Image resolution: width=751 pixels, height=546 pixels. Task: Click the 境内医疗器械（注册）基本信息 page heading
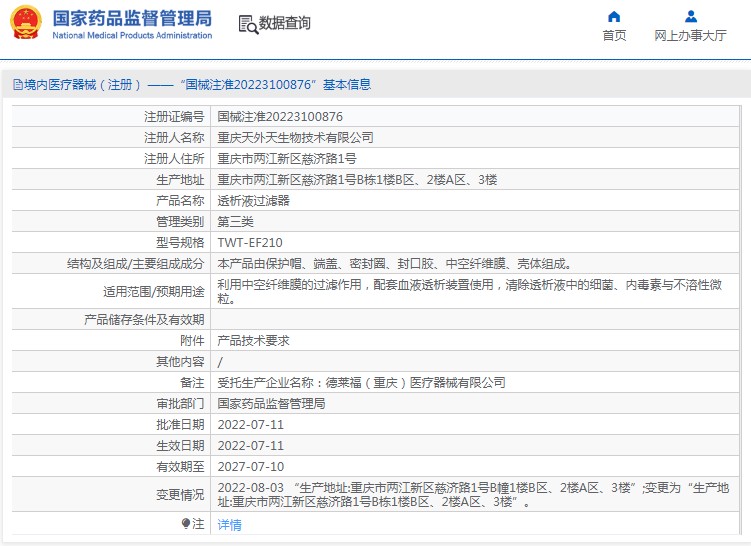(x=192, y=85)
